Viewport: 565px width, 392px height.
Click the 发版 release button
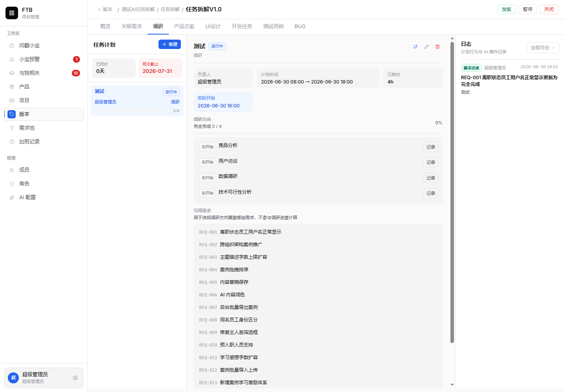point(507,9)
